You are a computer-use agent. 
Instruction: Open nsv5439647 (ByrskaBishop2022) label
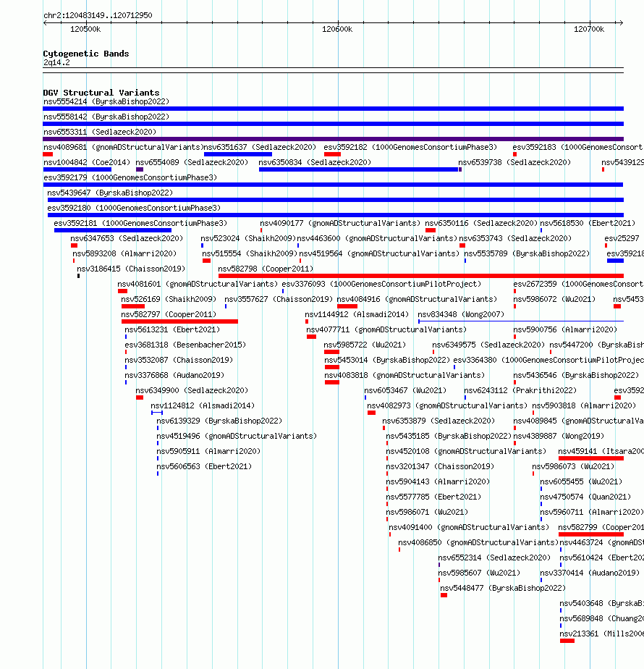(x=110, y=193)
